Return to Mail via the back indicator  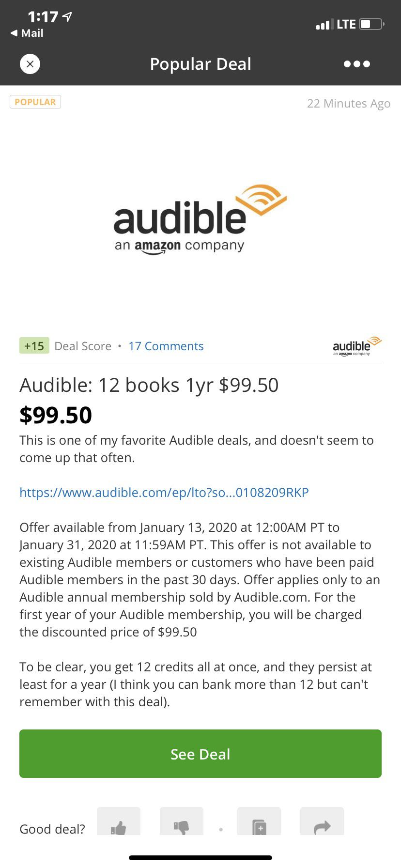click(x=26, y=33)
